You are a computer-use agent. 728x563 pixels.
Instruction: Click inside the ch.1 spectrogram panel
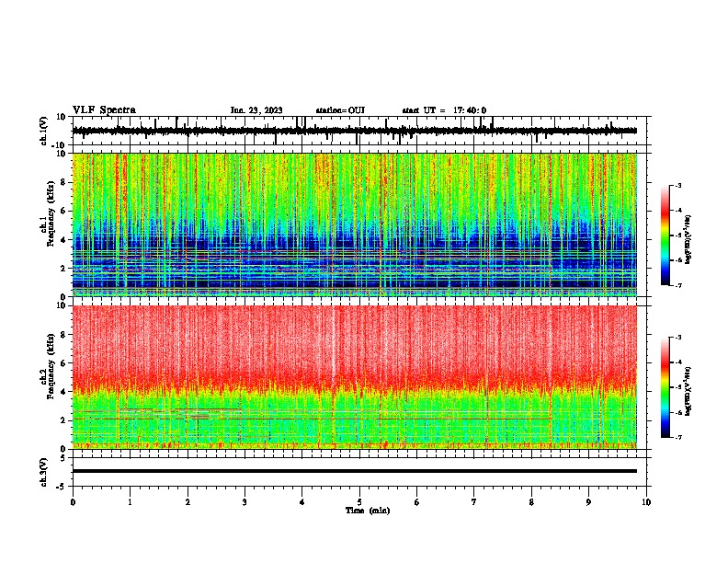point(354,224)
